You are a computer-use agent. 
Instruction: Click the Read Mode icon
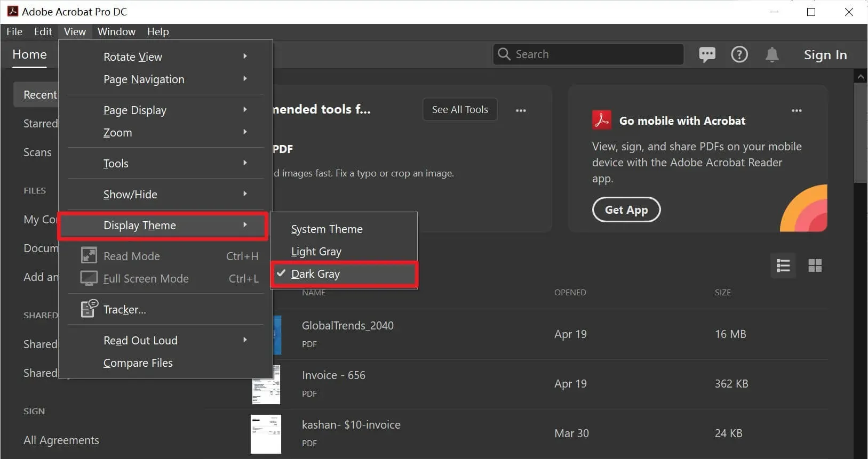tap(89, 255)
